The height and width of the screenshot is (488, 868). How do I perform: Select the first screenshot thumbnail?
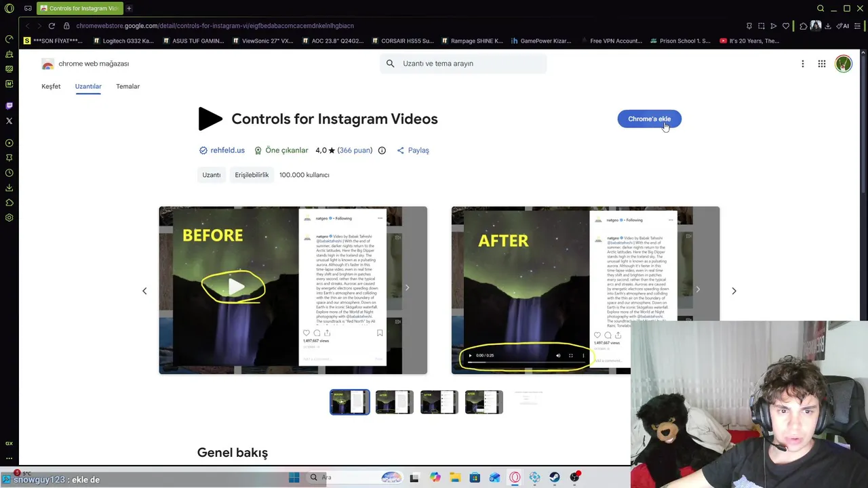(350, 402)
